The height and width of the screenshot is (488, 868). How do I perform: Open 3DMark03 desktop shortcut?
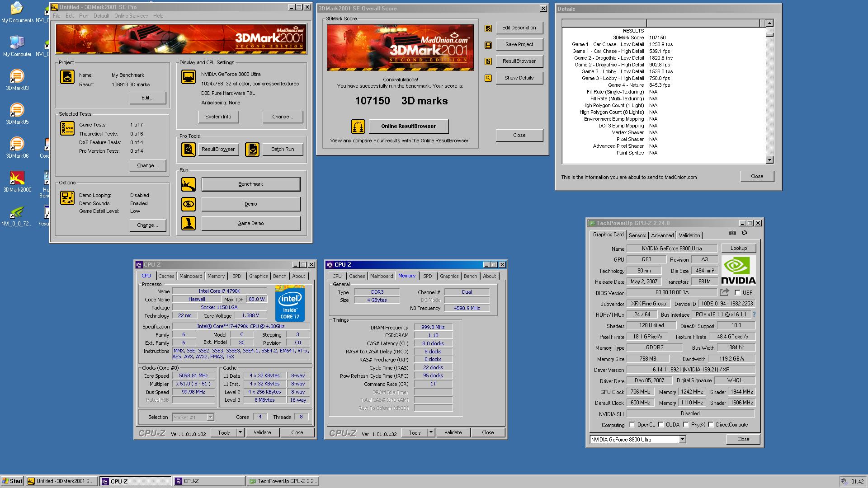coord(17,80)
